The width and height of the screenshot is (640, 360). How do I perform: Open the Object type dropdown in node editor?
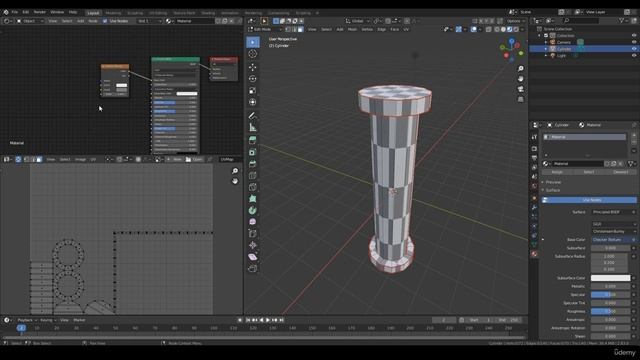click(x=30, y=21)
